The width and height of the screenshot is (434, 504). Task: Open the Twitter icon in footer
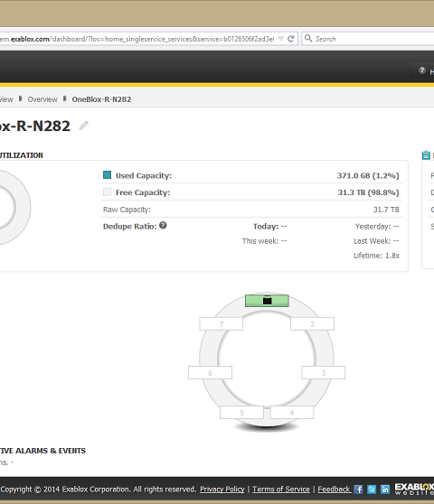coord(372,490)
